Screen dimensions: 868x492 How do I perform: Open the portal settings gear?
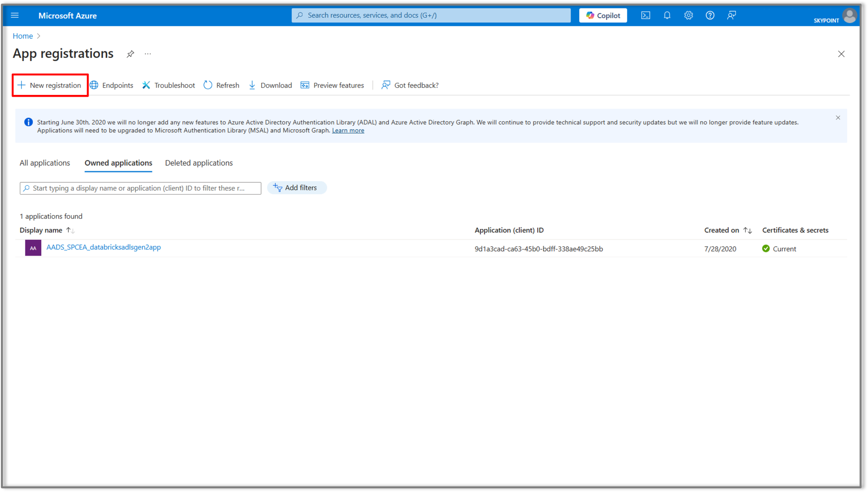pyautogui.click(x=688, y=15)
